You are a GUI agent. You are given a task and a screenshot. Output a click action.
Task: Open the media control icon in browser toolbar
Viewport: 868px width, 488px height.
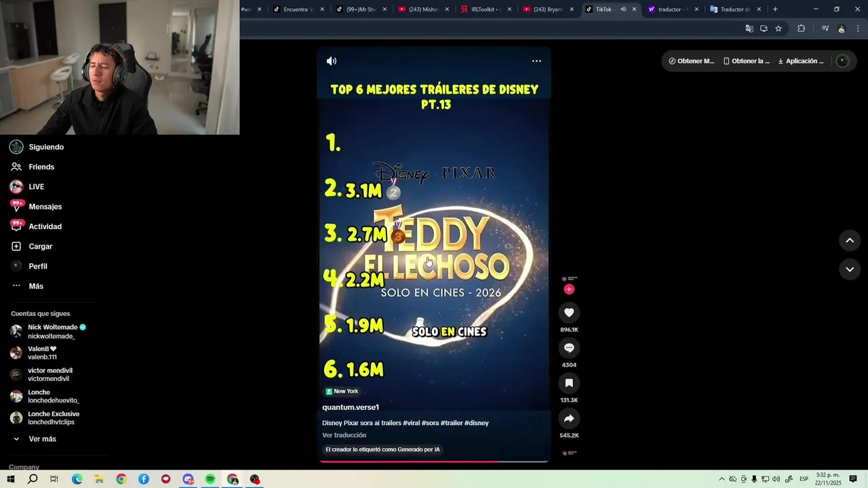(825, 28)
